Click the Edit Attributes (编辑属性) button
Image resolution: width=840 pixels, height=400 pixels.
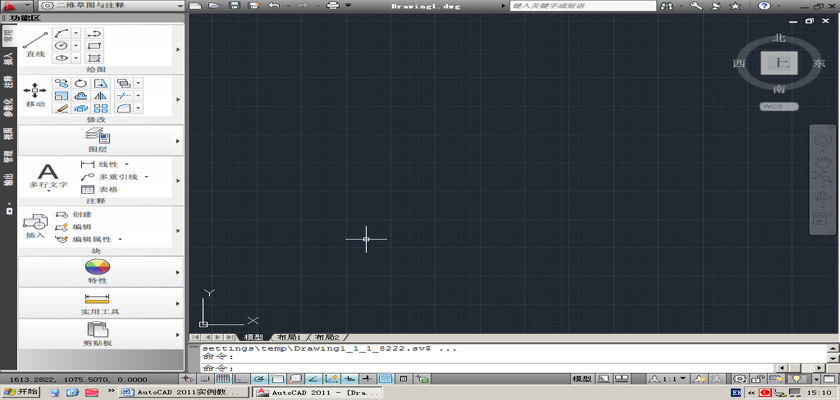[85, 239]
